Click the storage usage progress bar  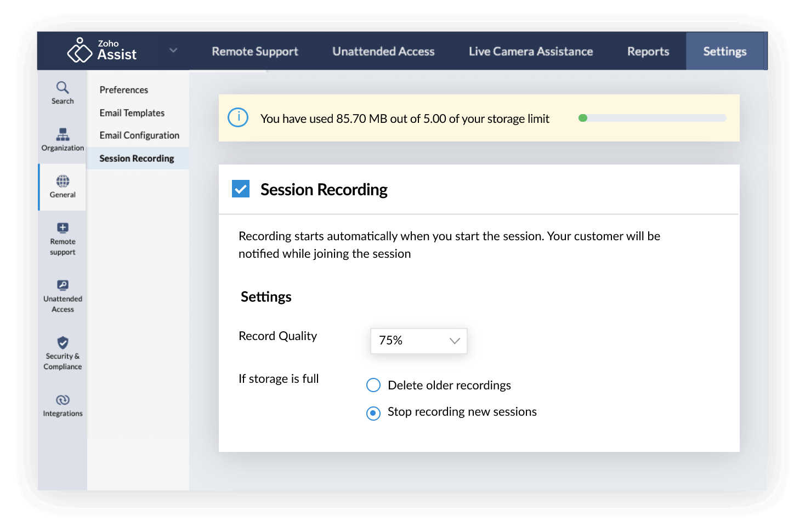pos(652,118)
